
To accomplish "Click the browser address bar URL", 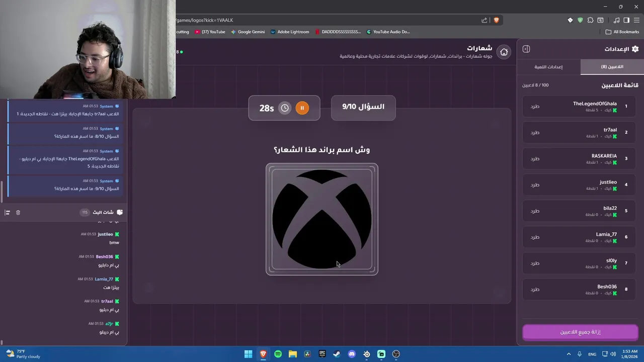I will [204, 20].
